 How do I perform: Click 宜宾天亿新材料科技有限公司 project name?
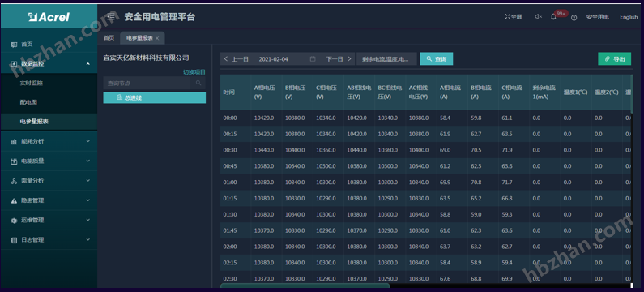click(146, 58)
